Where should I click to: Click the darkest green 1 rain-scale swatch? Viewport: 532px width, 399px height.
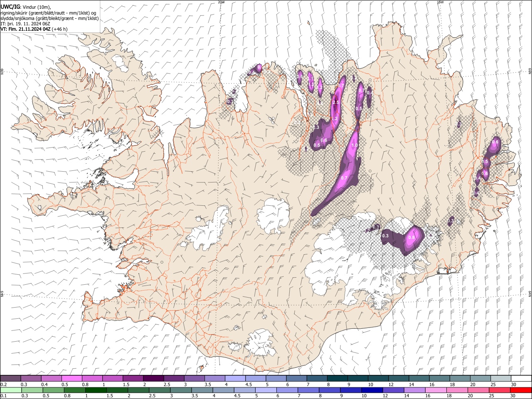(x=96, y=390)
